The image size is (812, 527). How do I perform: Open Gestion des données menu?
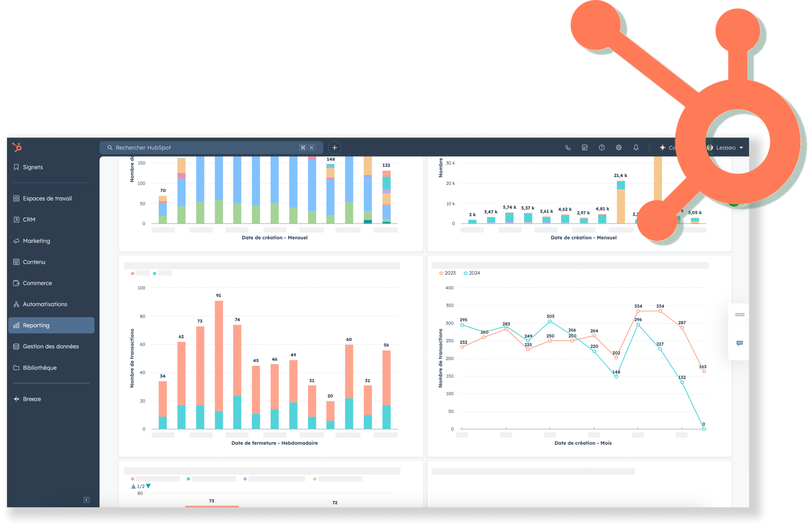coord(51,346)
